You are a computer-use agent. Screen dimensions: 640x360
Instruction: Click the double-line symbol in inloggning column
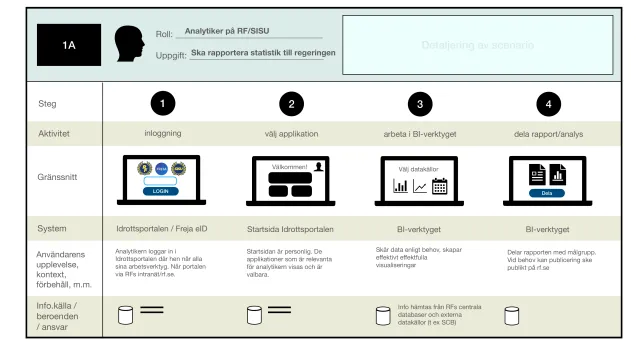pos(152,310)
